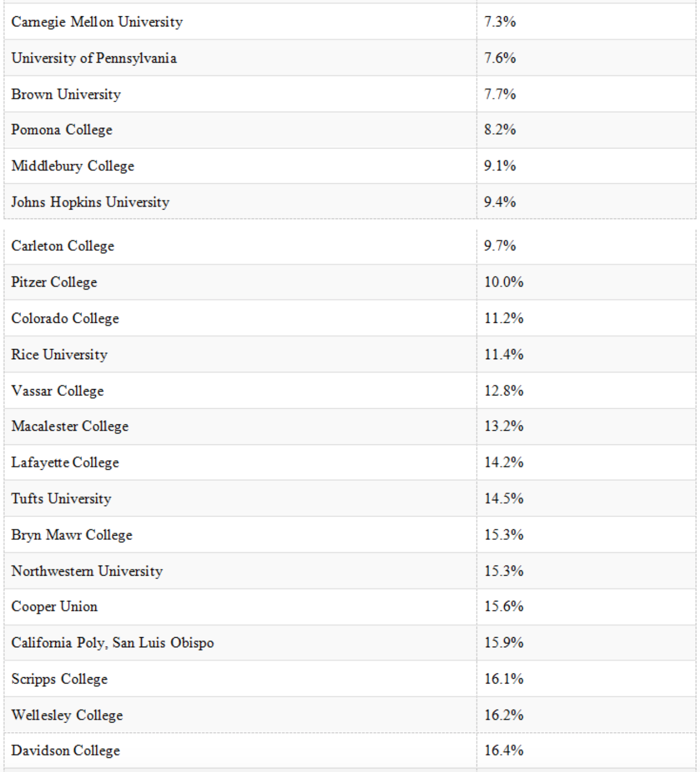Click the Carnegie Mellon University row name
The height and width of the screenshot is (772, 700).
(x=97, y=22)
